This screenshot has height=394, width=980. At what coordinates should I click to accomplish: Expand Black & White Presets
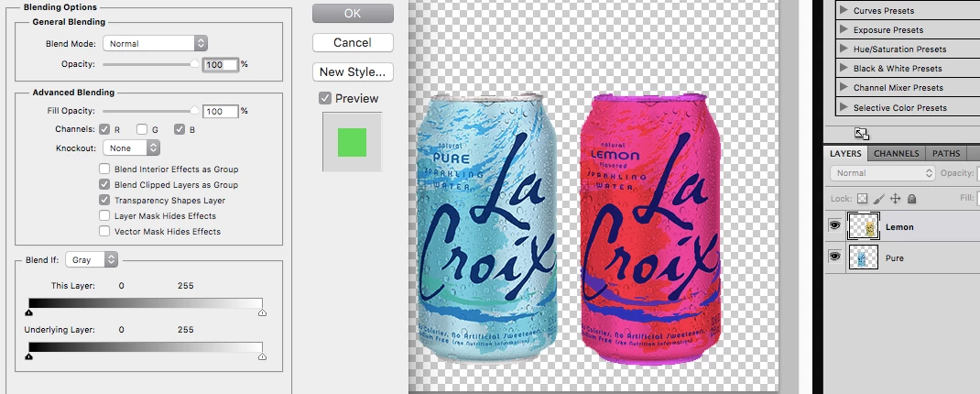(844, 68)
